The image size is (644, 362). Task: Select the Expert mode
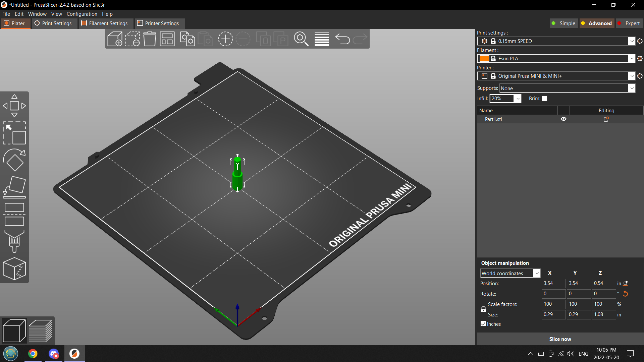pos(629,23)
